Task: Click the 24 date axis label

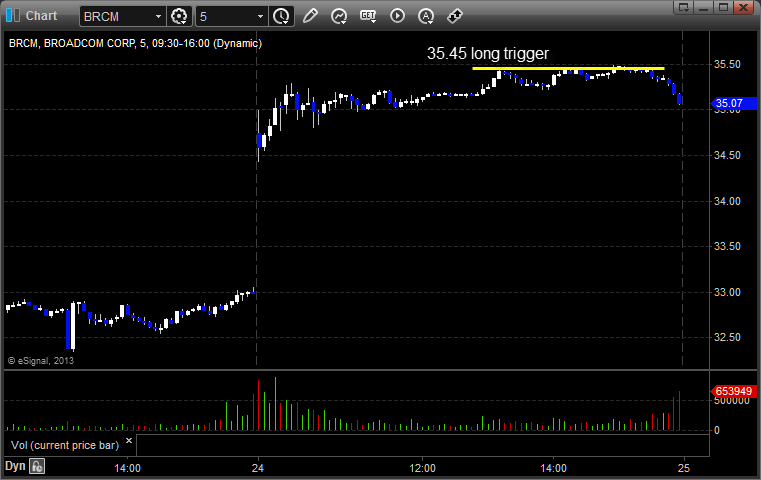Action: pyautogui.click(x=258, y=468)
